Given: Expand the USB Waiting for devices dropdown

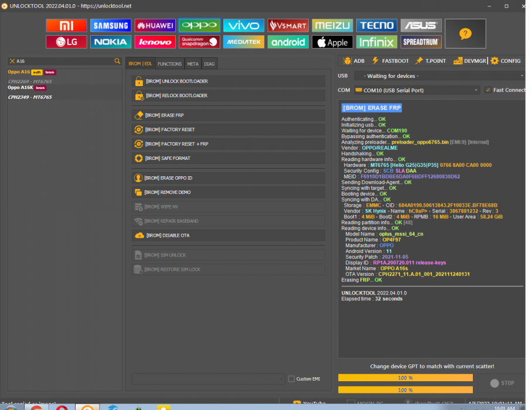Looking at the screenshot, I should [439, 76].
